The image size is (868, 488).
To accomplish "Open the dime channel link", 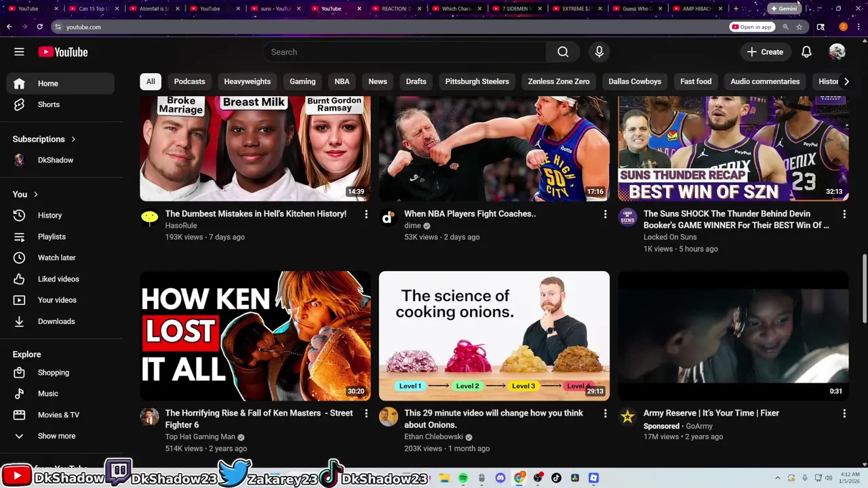I will click(x=412, y=226).
